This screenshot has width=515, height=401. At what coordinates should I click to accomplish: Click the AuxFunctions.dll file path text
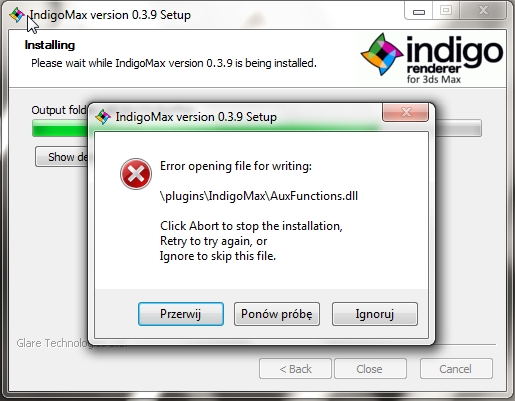coord(259,196)
